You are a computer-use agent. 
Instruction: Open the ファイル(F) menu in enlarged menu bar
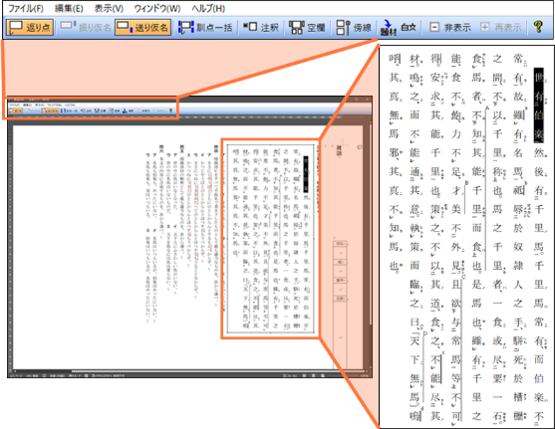26,8
